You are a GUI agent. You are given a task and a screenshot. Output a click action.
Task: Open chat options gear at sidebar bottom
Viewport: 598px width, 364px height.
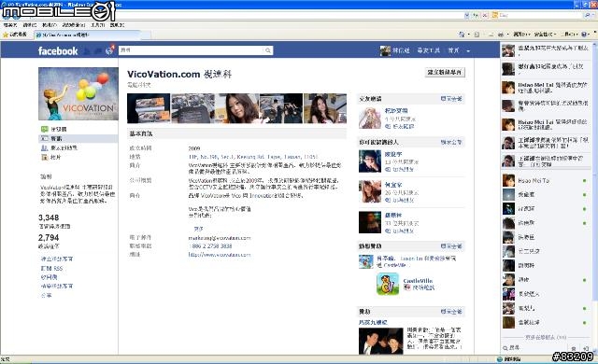pos(573,348)
